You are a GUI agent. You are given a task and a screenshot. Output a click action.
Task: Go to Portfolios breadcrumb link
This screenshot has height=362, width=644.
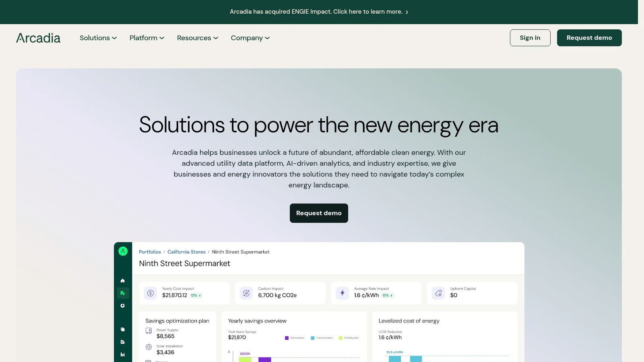click(150, 252)
